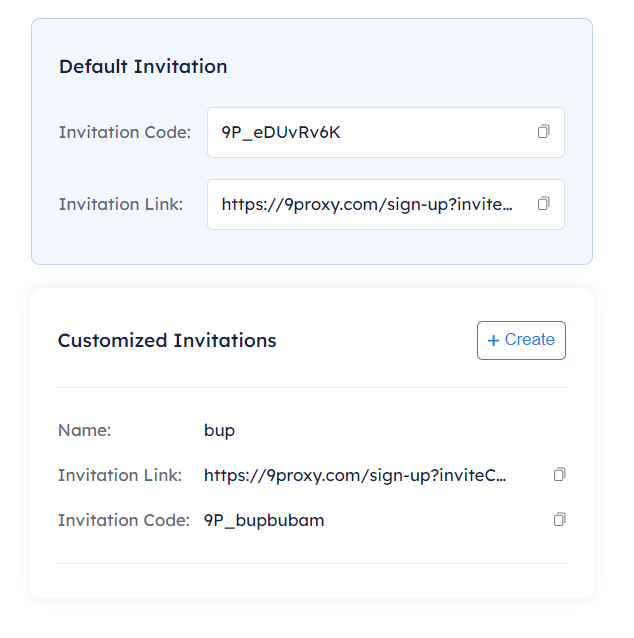
Task: Click the Invitation Code label under Customized Invitations
Action: 124,520
